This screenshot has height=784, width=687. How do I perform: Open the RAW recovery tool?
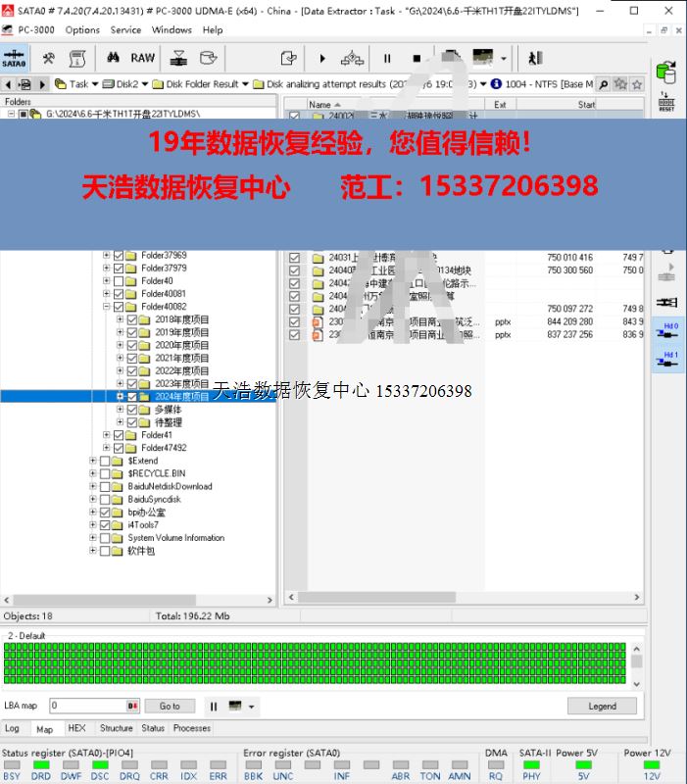coord(143,58)
